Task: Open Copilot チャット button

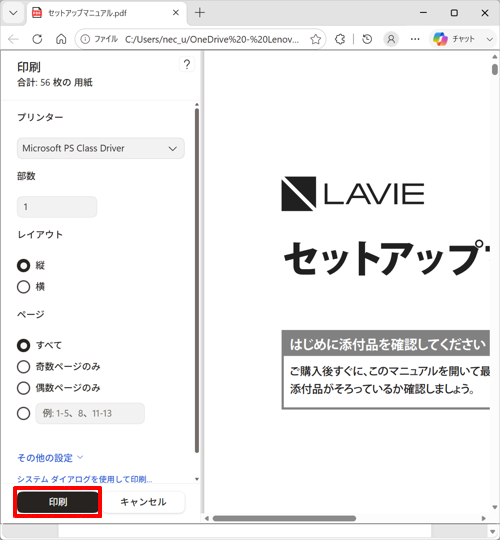Action: pyautogui.click(x=455, y=39)
